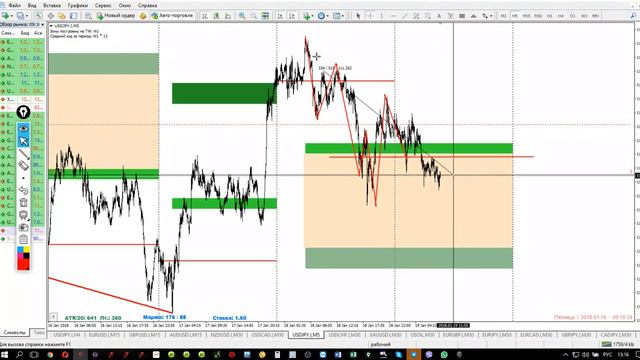
Task: Switch timeframe to M5
Action: pos(515,16)
